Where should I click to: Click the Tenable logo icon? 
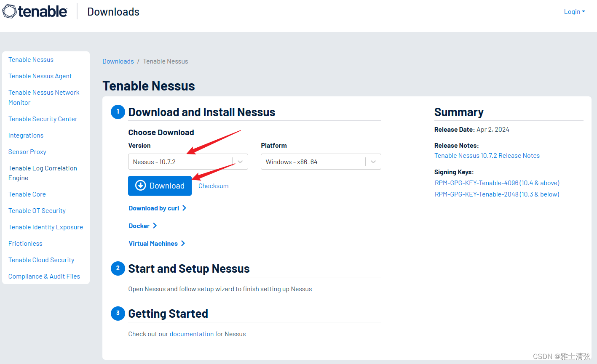pyautogui.click(x=10, y=11)
